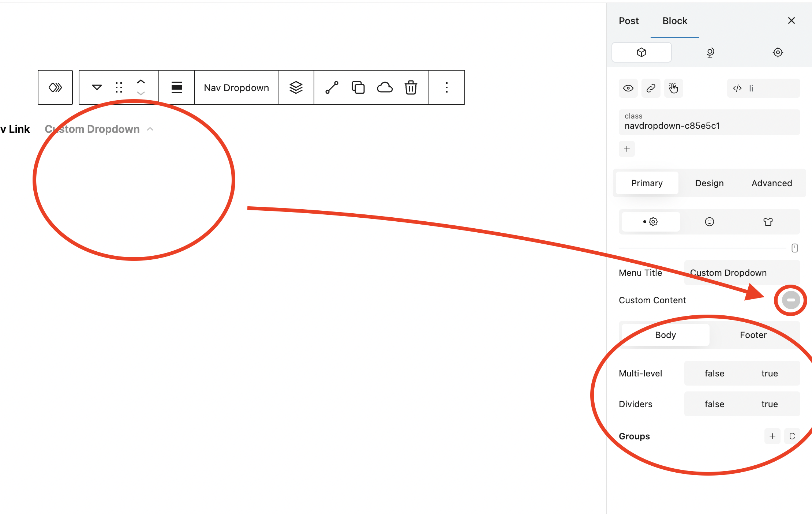812x514 pixels.
Task: Set Multi-level to true
Action: [x=770, y=374]
